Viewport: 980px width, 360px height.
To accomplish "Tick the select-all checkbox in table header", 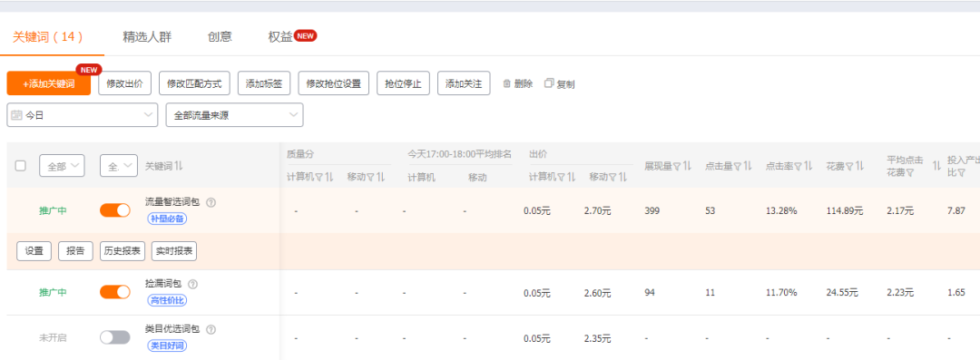I will pyautogui.click(x=21, y=166).
